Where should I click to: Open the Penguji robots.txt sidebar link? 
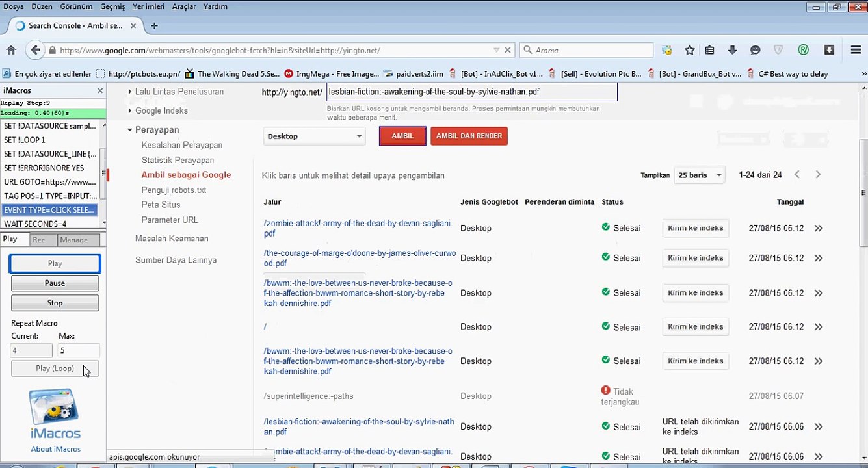[x=174, y=190]
